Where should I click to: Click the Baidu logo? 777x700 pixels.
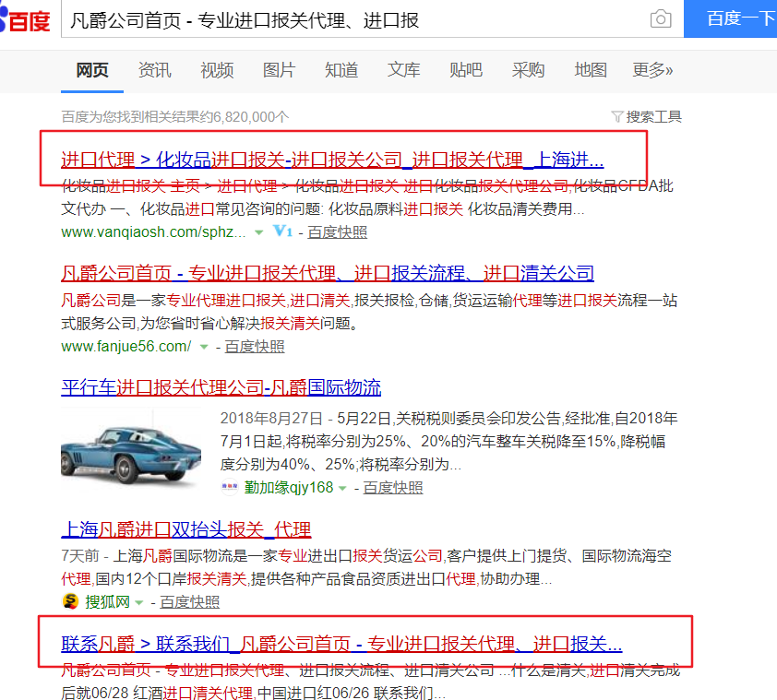[x=25, y=19]
